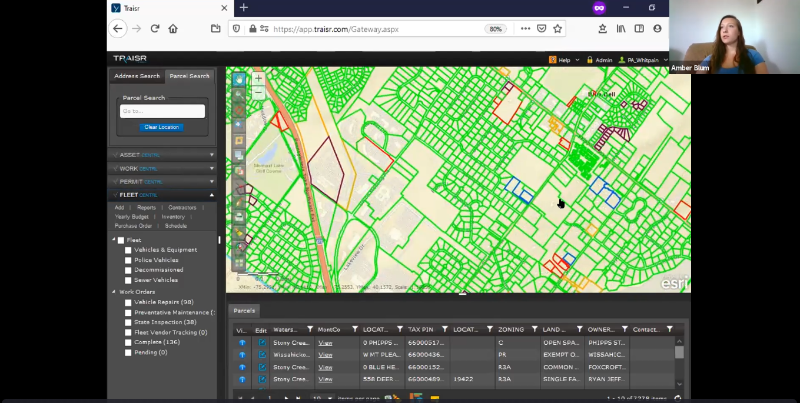The width and height of the screenshot is (800, 403).
Task: Open a new browser tab with plus
Action: 243,8
